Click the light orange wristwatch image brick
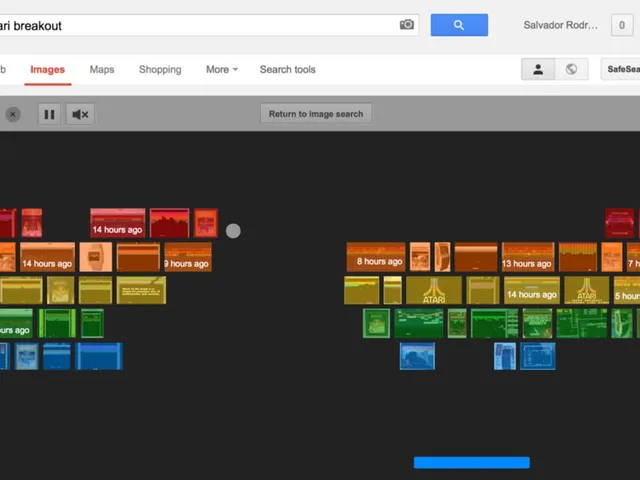The height and width of the screenshot is (480, 640). 96,257
